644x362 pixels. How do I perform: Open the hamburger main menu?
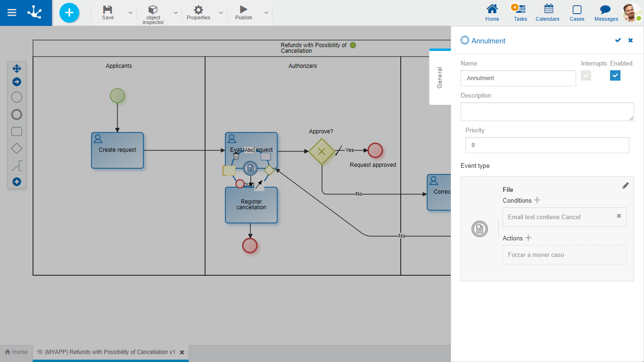pos(12,13)
